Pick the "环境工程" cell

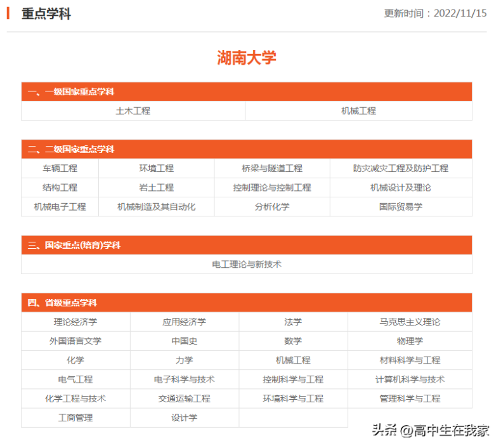(157, 169)
